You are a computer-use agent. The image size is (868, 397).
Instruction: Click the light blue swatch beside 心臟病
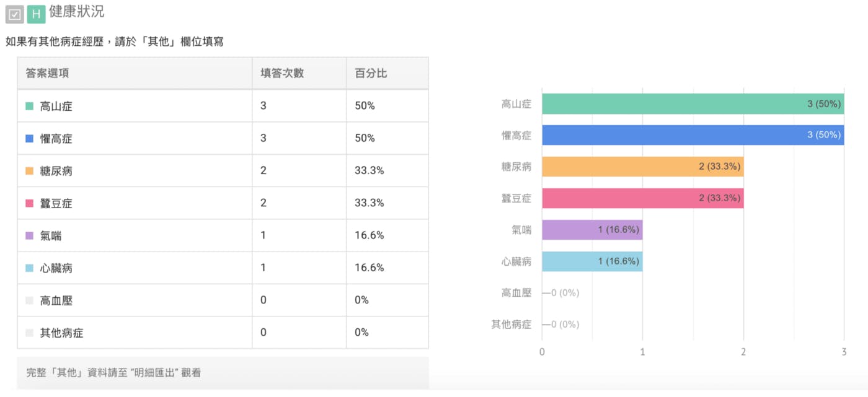[x=29, y=268]
